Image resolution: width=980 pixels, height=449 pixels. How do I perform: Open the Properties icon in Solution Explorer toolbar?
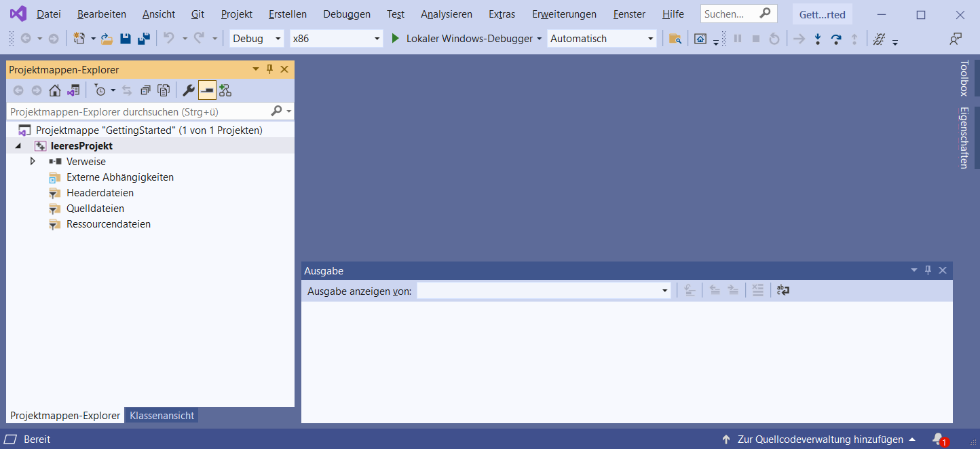pos(188,90)
